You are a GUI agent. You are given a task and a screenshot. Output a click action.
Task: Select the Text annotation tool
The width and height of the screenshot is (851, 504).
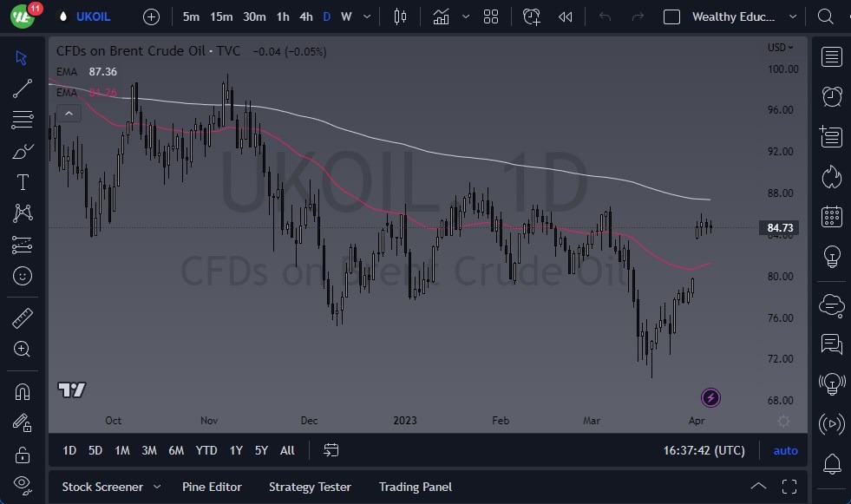(x=23, y=181)
